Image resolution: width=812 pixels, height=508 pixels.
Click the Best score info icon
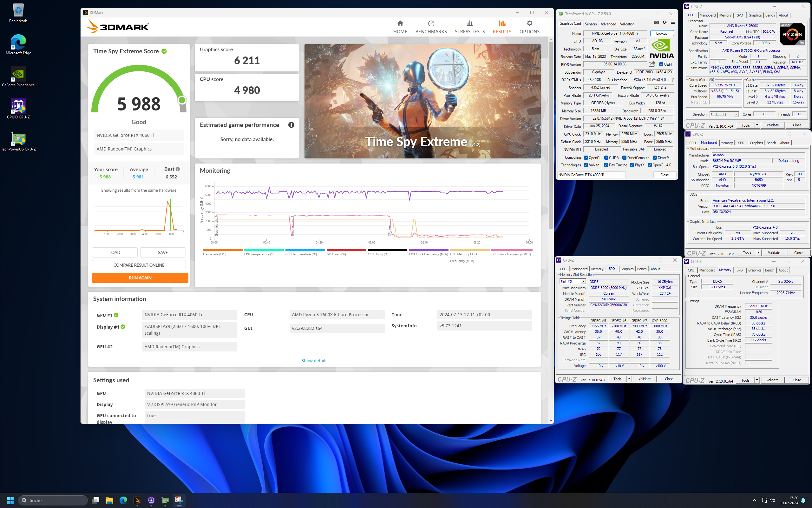(x=178, y=169)
